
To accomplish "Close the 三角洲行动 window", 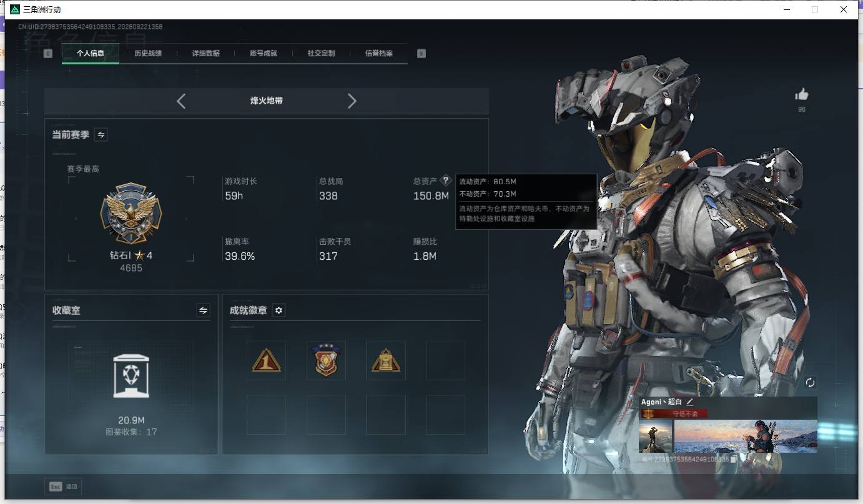I will click(x=843, y=9).
